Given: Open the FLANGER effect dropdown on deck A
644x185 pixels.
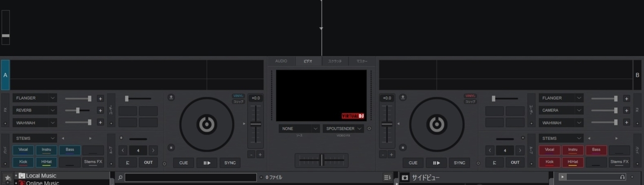Looking at the screenshot, I should [x=35, y=98].
